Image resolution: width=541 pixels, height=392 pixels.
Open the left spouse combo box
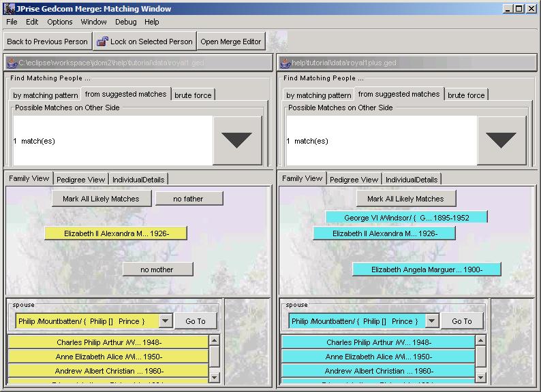click(166, 321)
